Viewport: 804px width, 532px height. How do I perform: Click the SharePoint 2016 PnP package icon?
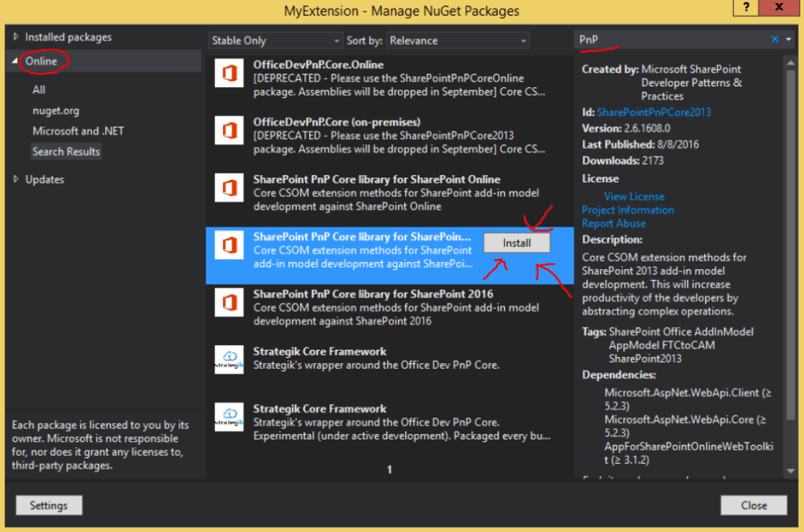229,306
